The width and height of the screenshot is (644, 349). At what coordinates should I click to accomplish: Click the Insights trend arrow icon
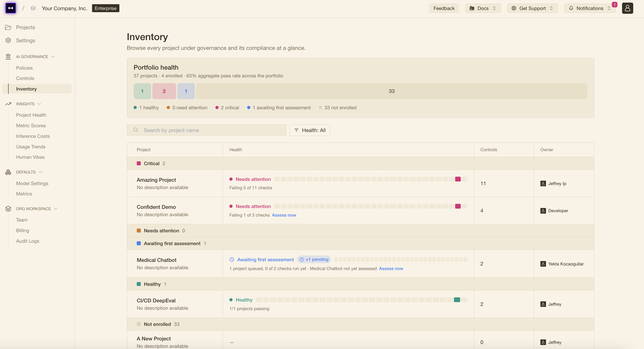[8, 104]
